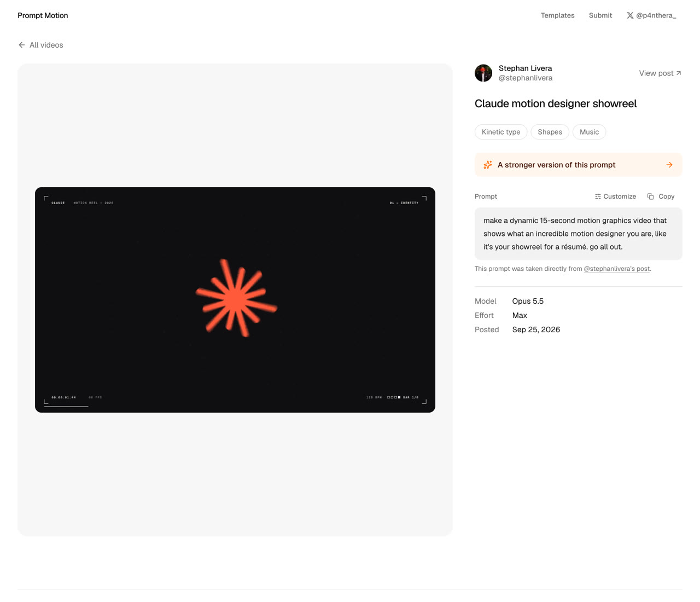Screen dimensions: 700x602
Task: Filter by the Music tag
Action: tap(589, 132)
